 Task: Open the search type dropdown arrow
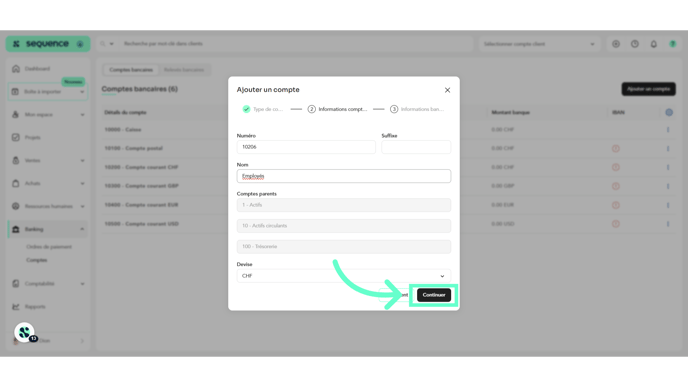(x=111, y=44)
